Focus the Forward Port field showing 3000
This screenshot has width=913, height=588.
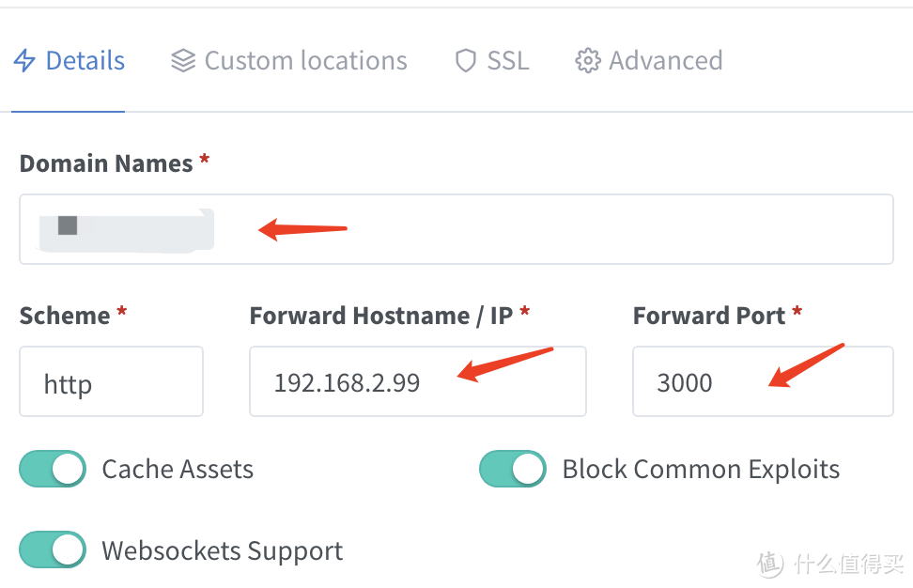763,381
